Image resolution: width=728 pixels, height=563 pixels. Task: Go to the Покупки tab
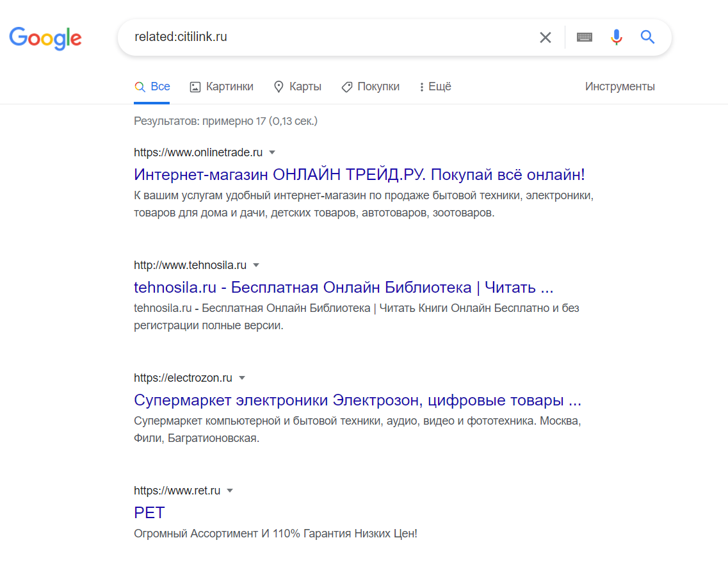(371, 86)
